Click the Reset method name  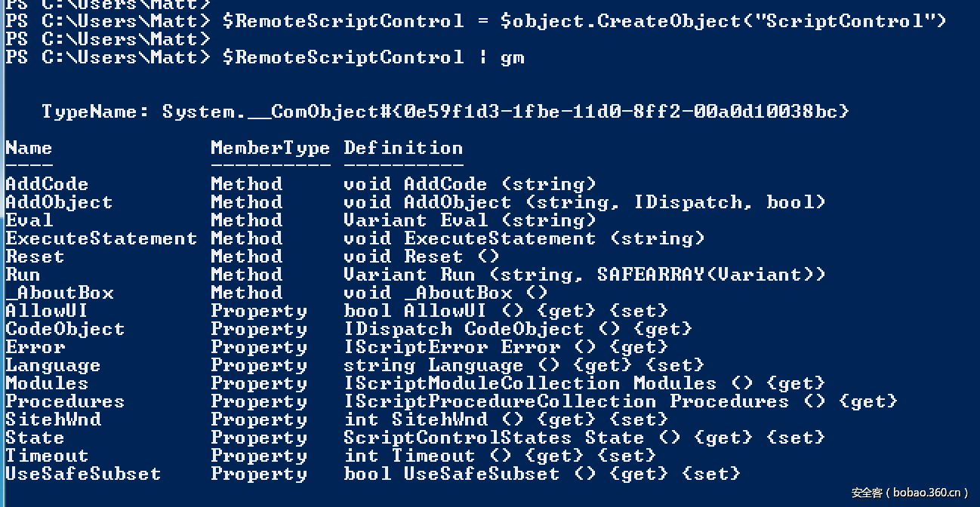35,257
